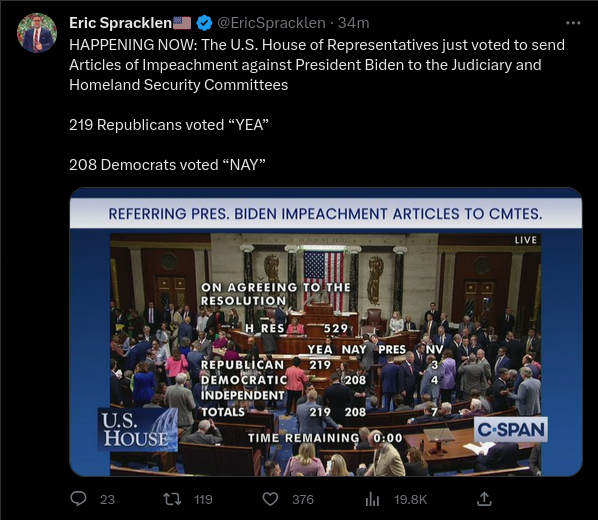This screenshot has height=520, width=598.
Task: Open Eric Spracklen's profile avatar
Action: [37, 33]
